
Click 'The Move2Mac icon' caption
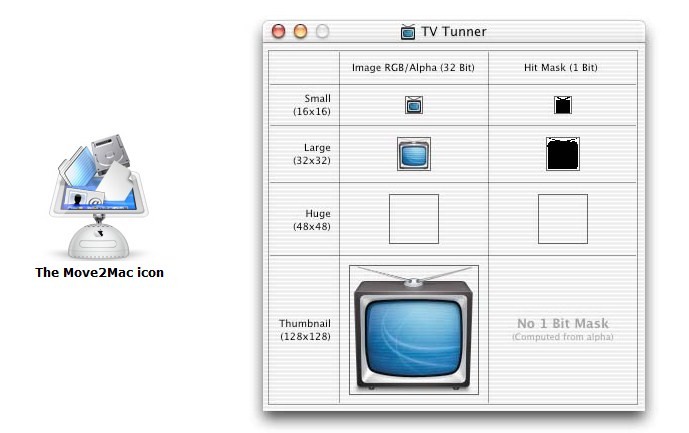coord(100,273)
